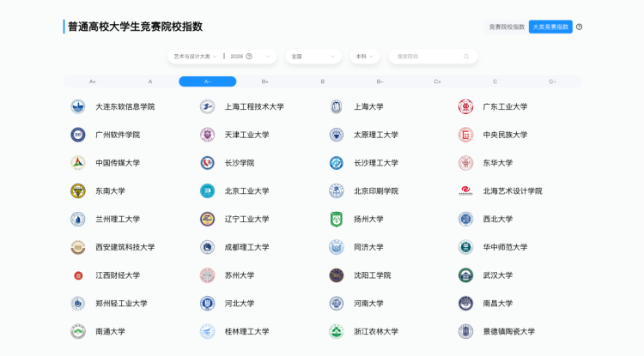Open 同济大学 school link
The width and height of the screenshot is (644, 356).
click(368, 247)
